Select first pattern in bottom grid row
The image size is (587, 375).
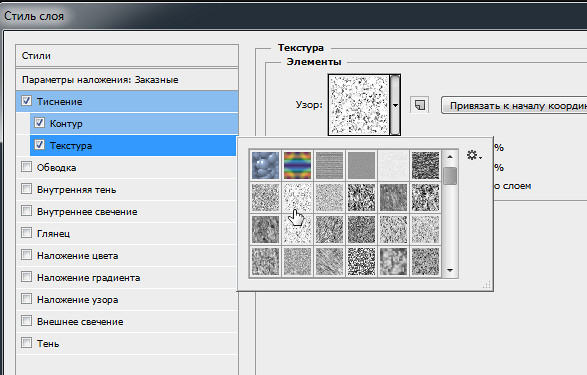point(265,261)
